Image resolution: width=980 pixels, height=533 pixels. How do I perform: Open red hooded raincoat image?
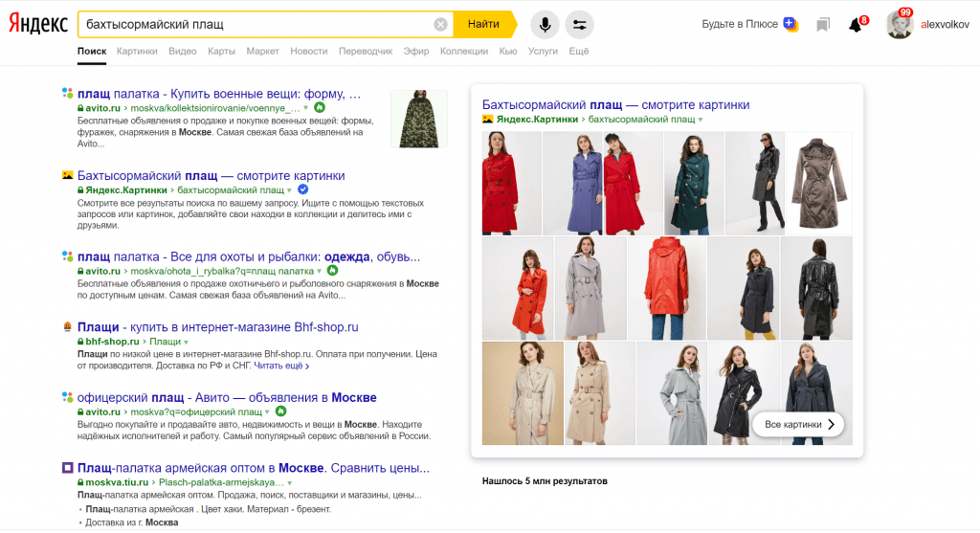(x=667, y=288)
